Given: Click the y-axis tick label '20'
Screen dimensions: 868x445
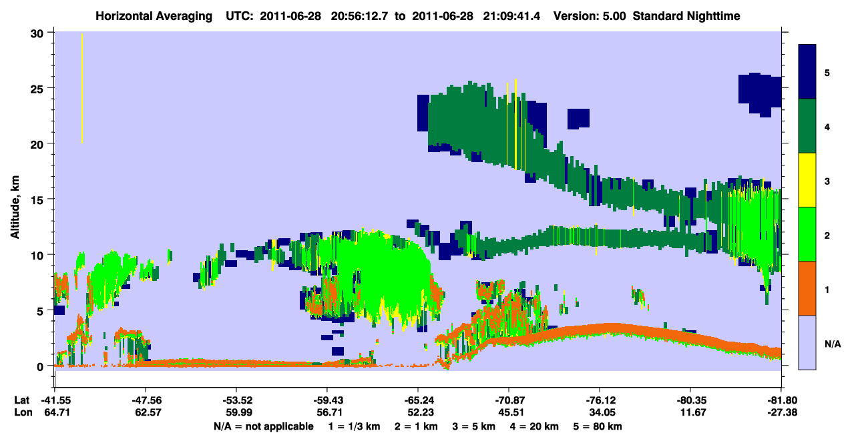Looking at the screenshot, I should click(38, 143).
